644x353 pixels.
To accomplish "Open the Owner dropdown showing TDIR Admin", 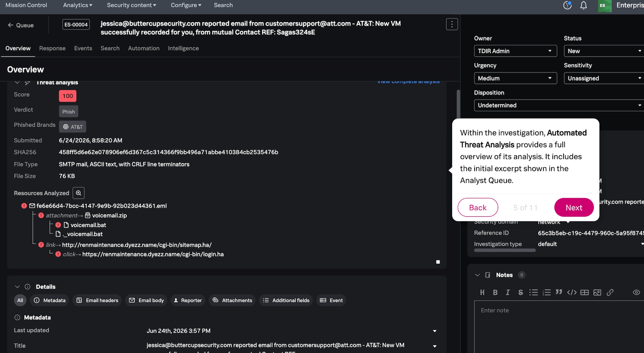I will 515,51.
